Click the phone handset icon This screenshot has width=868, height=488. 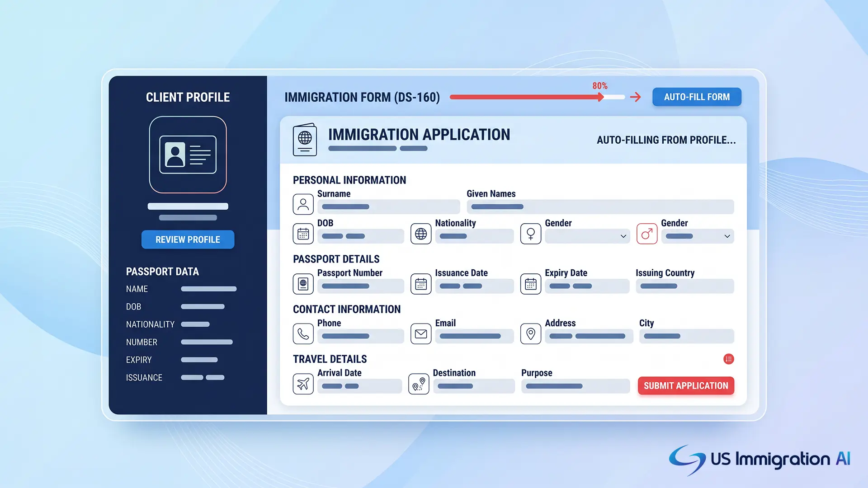tap(303, 334)
